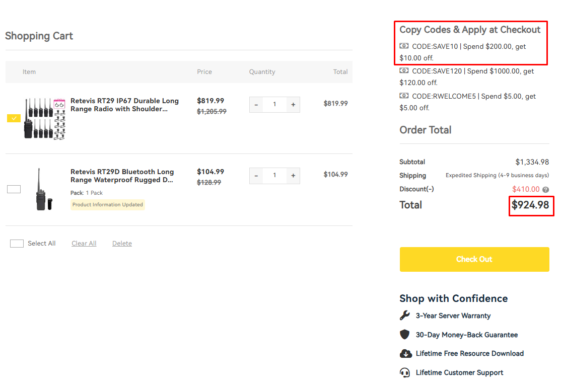Viewport: 562px width, 392px height.
Task: Click the RT29 row total $819.99 in Total column
Action: pyautogui.click(x=335, y=104)
